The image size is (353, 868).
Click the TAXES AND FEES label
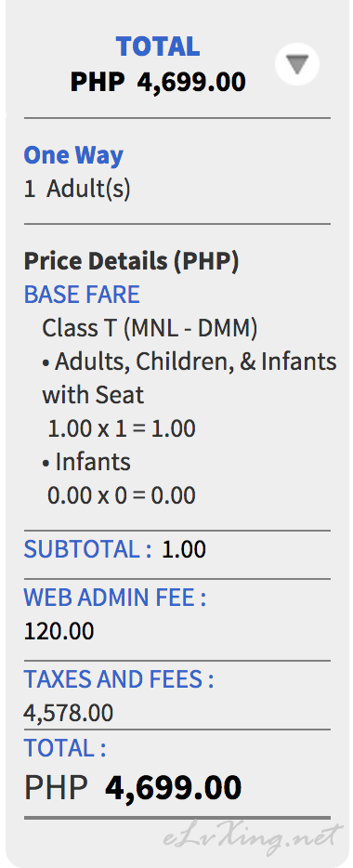(x=119, y=679)
